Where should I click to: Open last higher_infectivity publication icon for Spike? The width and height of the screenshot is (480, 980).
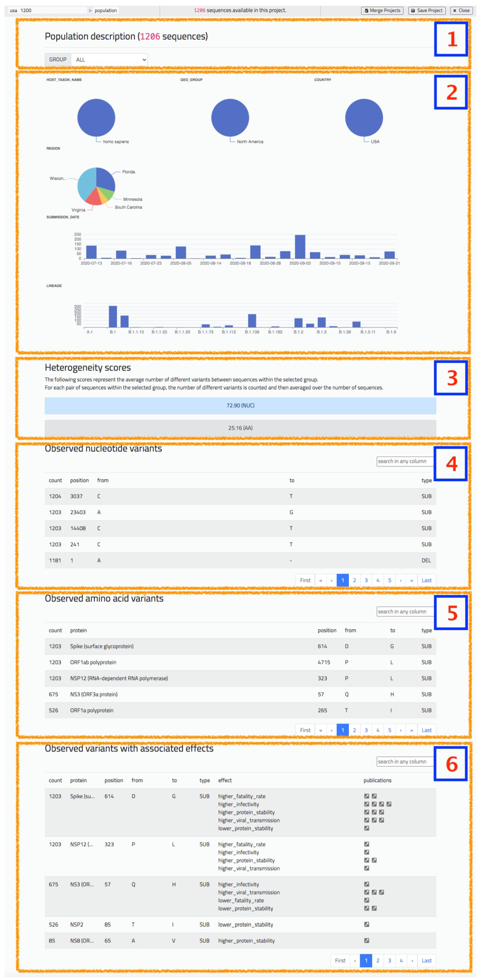389,804
